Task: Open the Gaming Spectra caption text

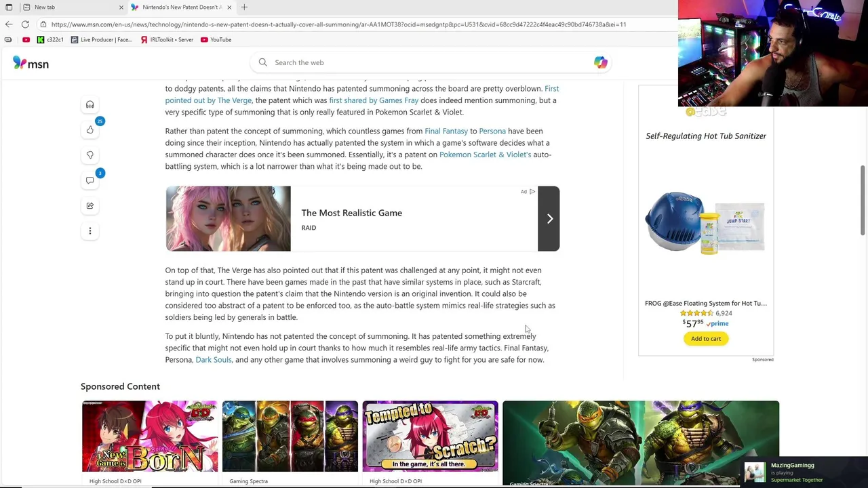Action: pyautogui.click(x=248, y=481)
